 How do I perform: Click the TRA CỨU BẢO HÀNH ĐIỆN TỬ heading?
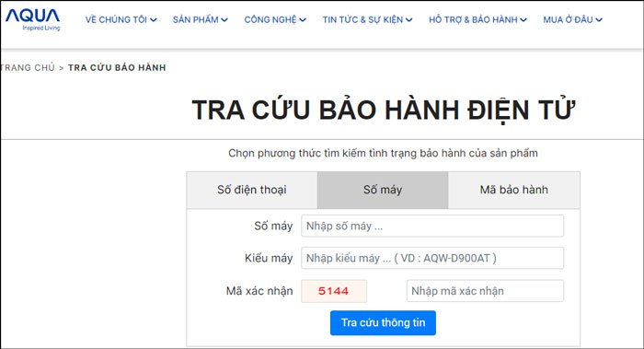pos(384,111)
